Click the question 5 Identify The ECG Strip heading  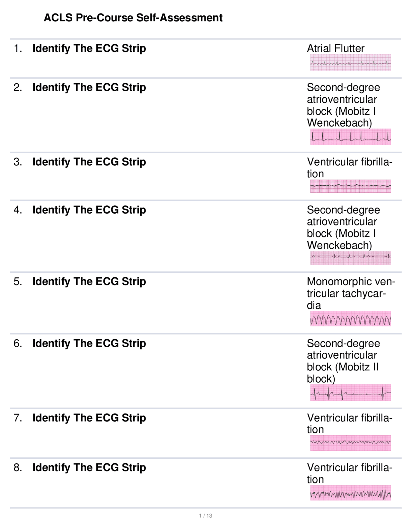tap(89, 281)
